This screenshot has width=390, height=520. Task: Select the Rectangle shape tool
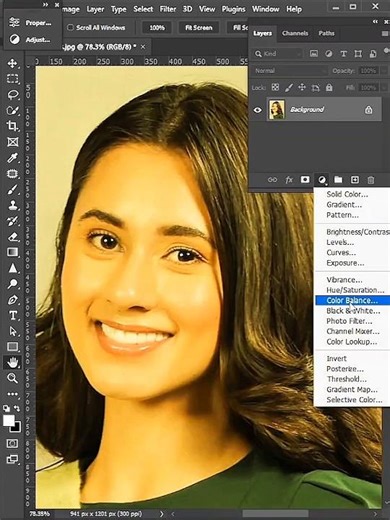coord(13,347)
